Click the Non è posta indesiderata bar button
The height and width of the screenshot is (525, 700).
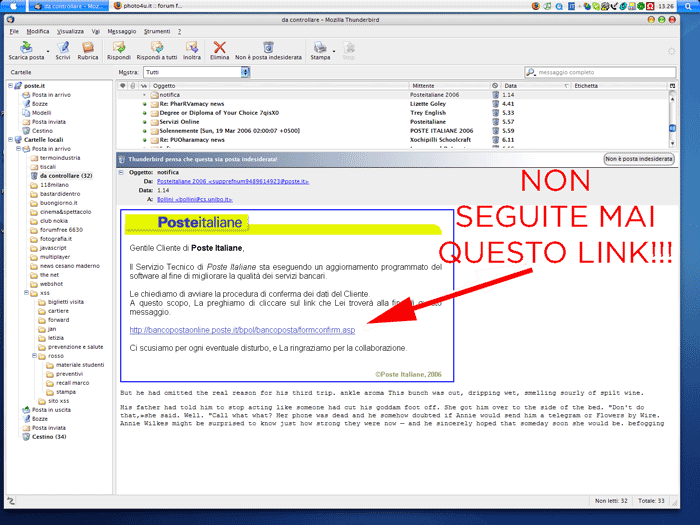[638, 158]
